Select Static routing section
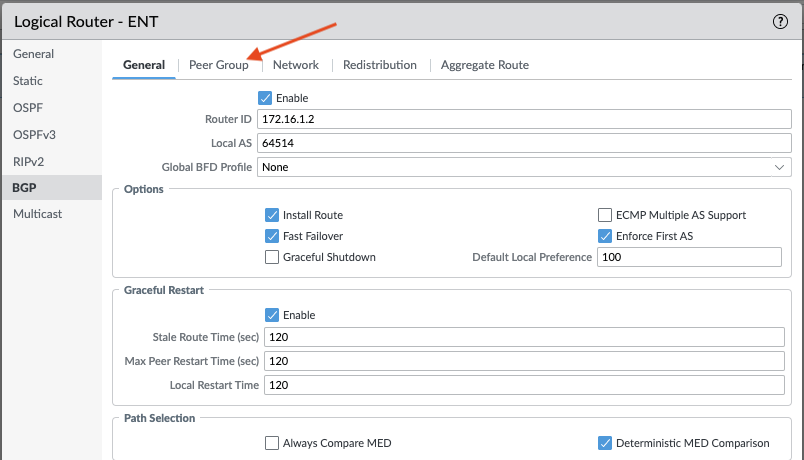This screenshot has height=460, width=804. [28, 80]
